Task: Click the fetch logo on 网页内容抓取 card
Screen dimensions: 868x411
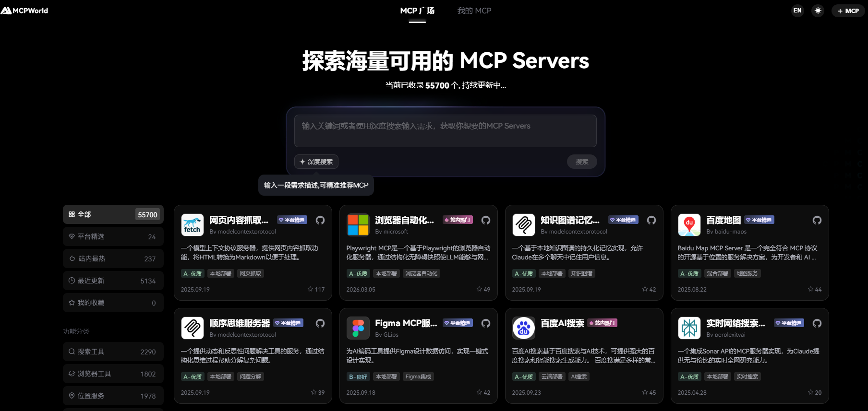Action: 193,225
